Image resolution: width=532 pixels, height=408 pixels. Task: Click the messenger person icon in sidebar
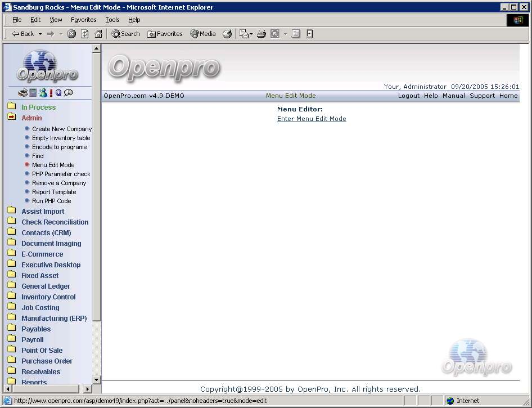[x=42, y=93]
